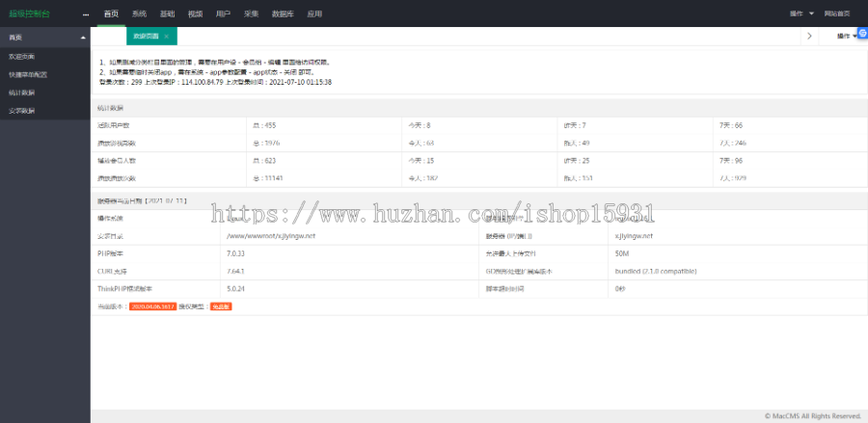Image resolution: width=868 pixels, height=423 pixels.
Task: Click the ThinkPHP version value 5.0.24
Action: (236, 289)
